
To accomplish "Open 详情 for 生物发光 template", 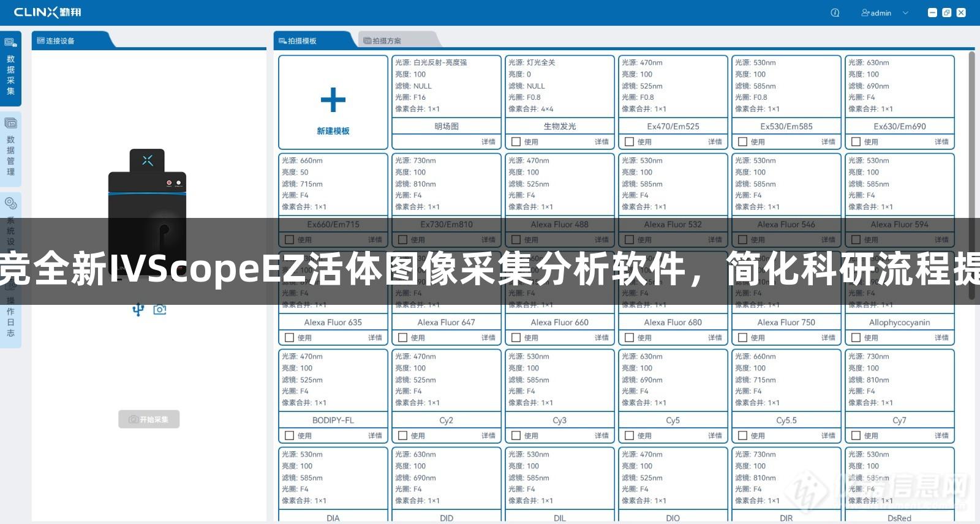I will [601, 142].
